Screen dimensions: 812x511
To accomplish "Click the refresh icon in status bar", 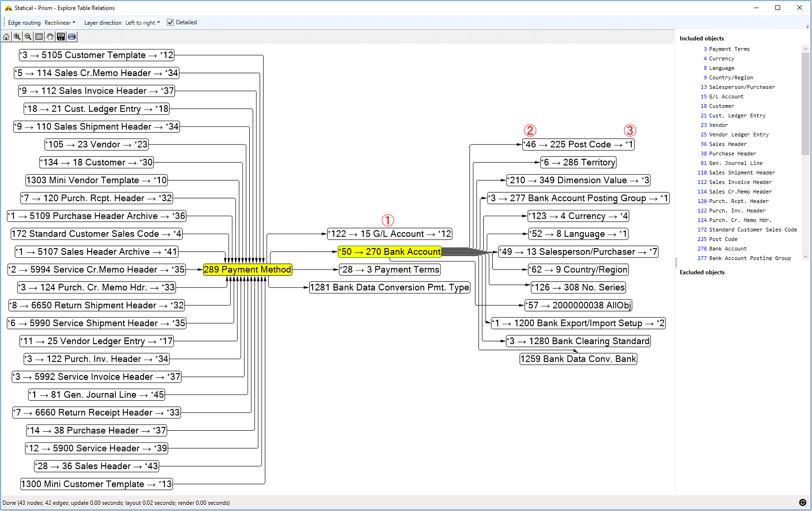I will click(802, 502).
